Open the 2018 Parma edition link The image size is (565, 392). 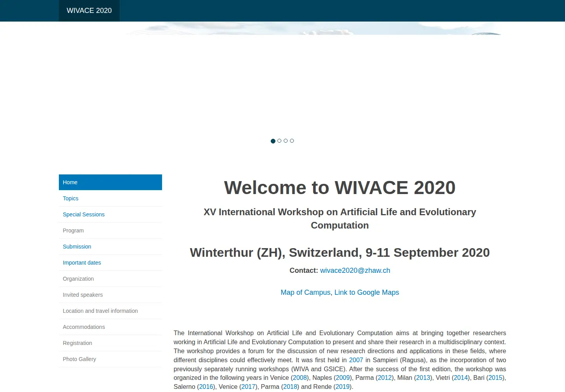point(290,387)
